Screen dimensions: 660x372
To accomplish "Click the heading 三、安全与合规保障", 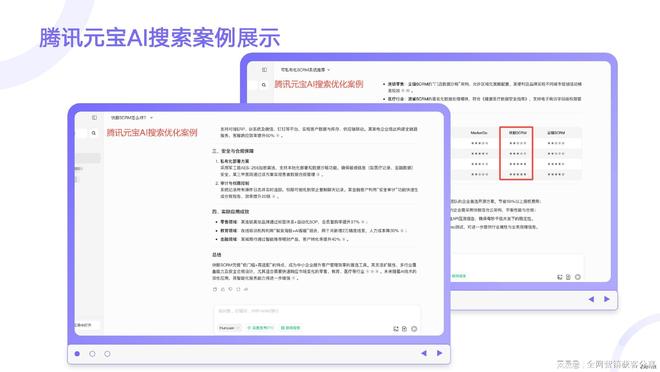I will (x=233, y=151).
